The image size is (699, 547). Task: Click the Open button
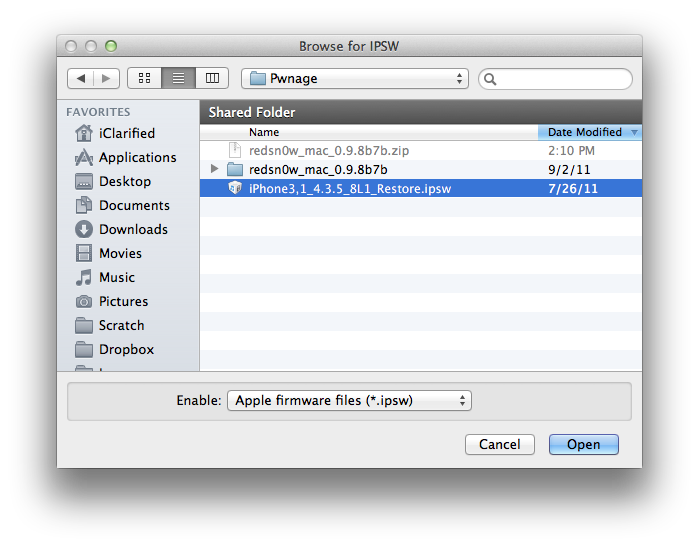click(584, 444)
